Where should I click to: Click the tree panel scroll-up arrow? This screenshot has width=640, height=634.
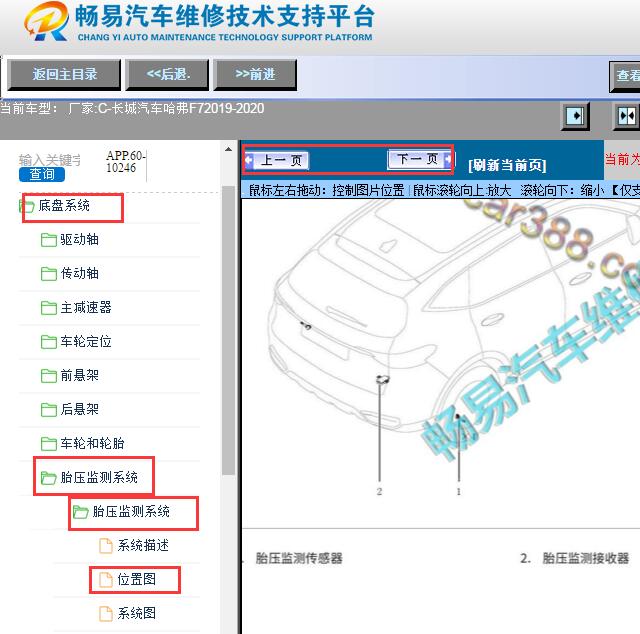(229, 149)
